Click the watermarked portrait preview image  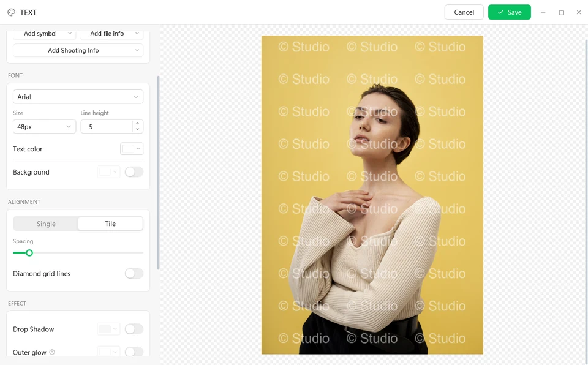[x=372, y=195]
